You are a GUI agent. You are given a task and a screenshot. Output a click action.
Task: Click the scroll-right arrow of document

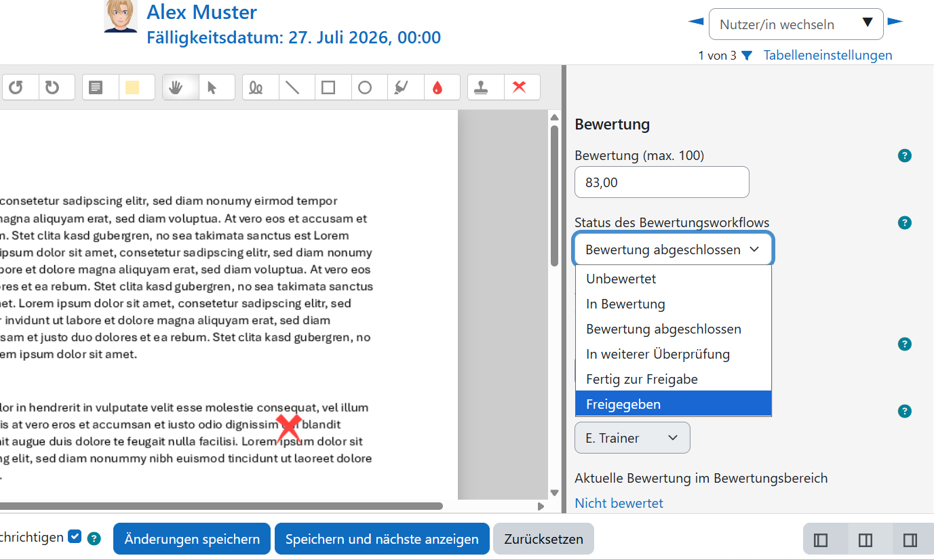pos(541,506)
